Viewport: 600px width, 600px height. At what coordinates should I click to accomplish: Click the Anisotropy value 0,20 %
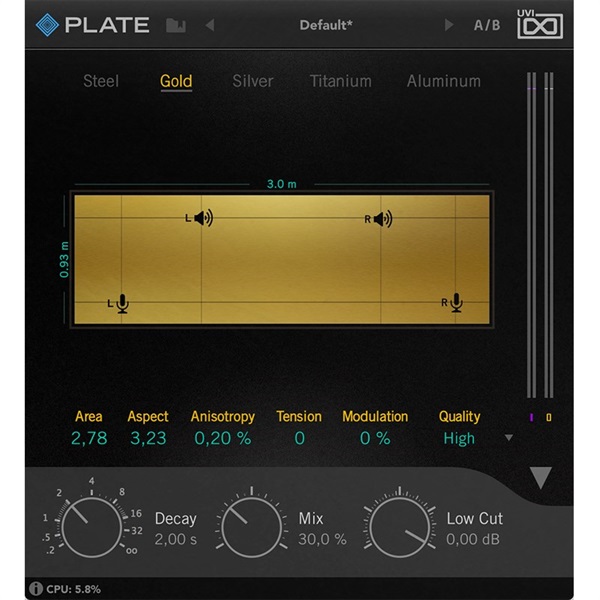[223, 438]
